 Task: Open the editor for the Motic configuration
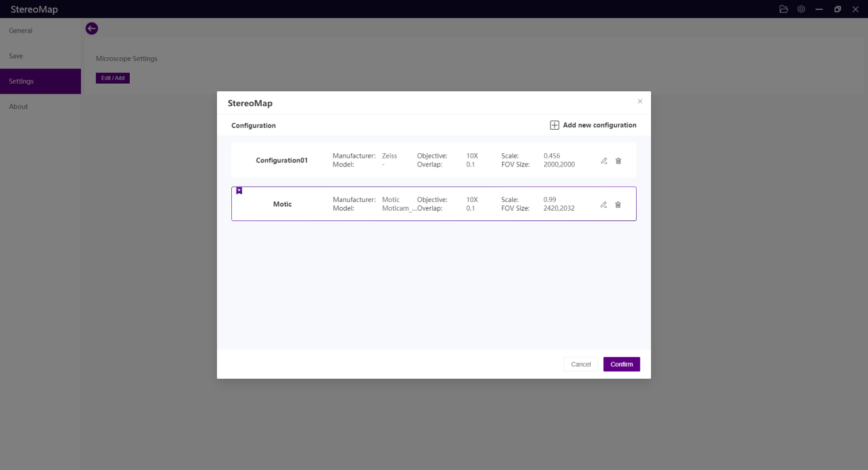click(x=603, y=205)
